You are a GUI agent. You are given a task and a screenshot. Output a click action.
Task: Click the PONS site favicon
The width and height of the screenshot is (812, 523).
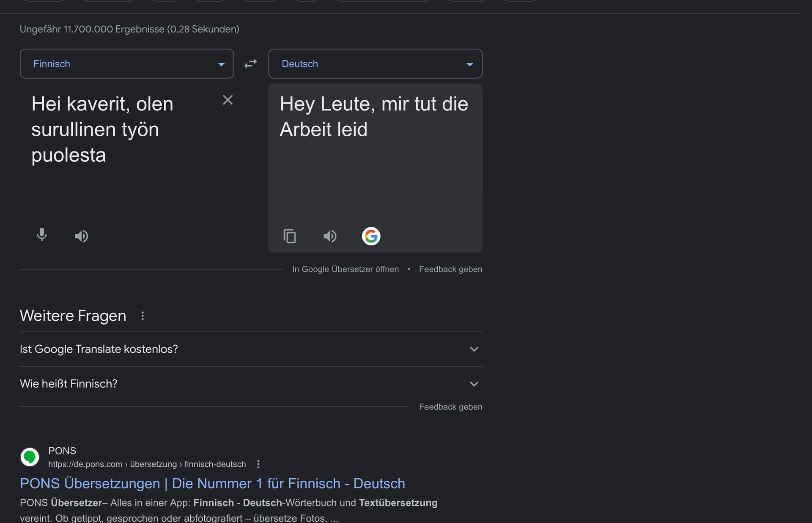click(x=30, y=457)
